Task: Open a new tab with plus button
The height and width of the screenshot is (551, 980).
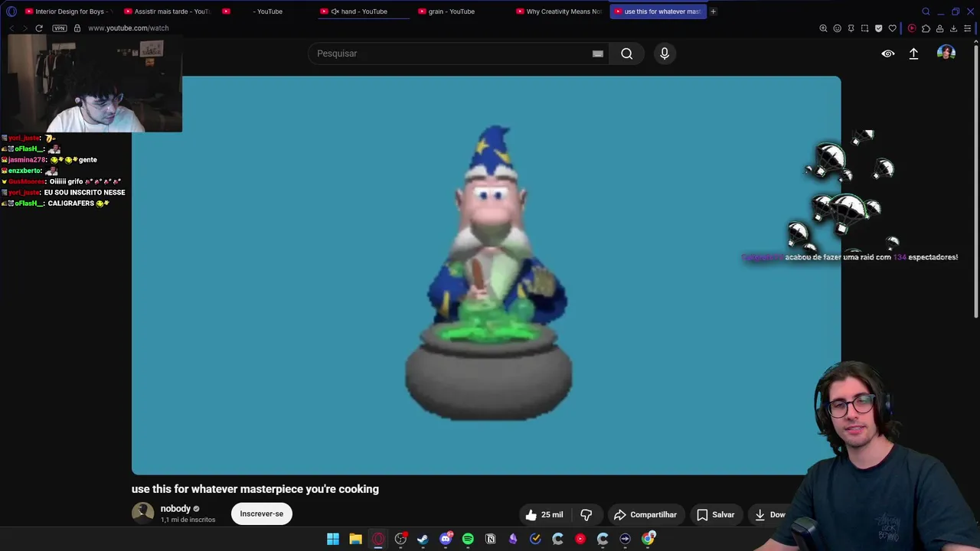Action: pos(713,11)
